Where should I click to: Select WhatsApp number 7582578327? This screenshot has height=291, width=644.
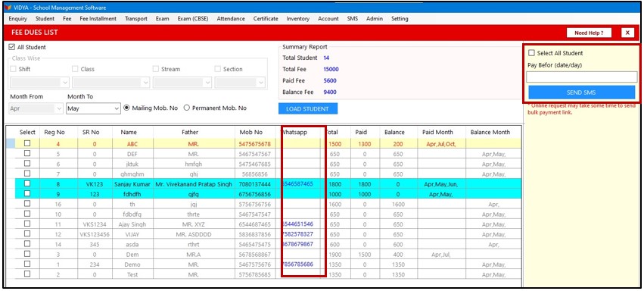(298, 234)
